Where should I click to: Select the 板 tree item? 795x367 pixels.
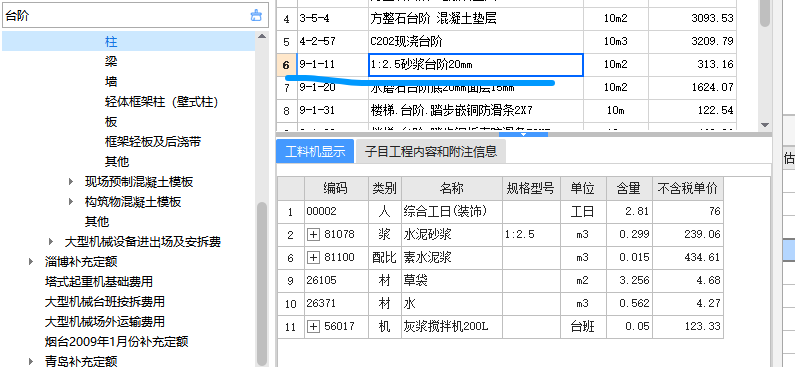(x=111, y=122)
